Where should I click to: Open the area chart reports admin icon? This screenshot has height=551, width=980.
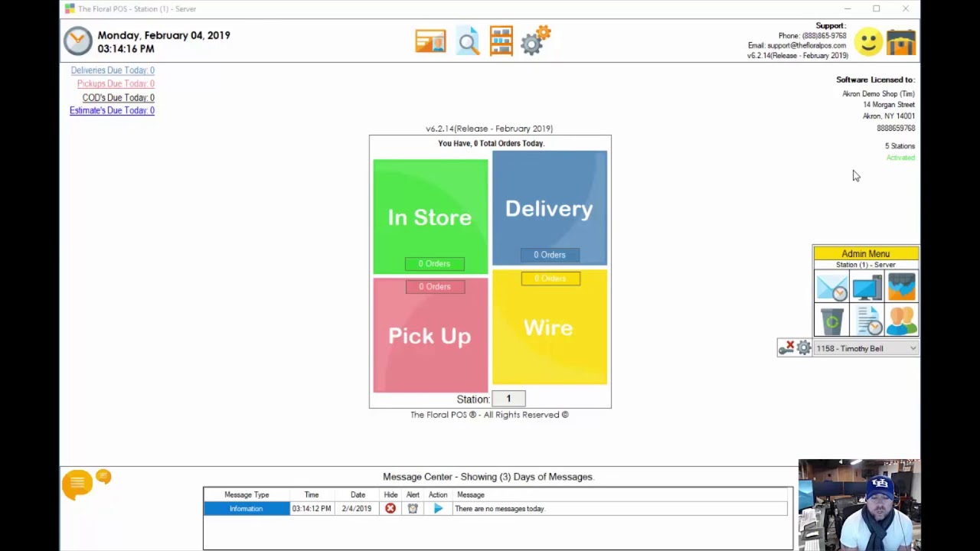point(901,286)
